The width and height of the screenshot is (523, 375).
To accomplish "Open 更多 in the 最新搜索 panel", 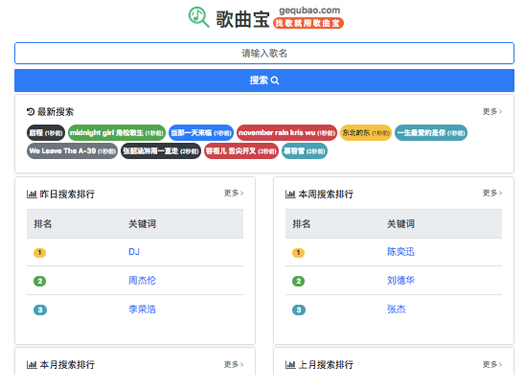I will [492, 111].
